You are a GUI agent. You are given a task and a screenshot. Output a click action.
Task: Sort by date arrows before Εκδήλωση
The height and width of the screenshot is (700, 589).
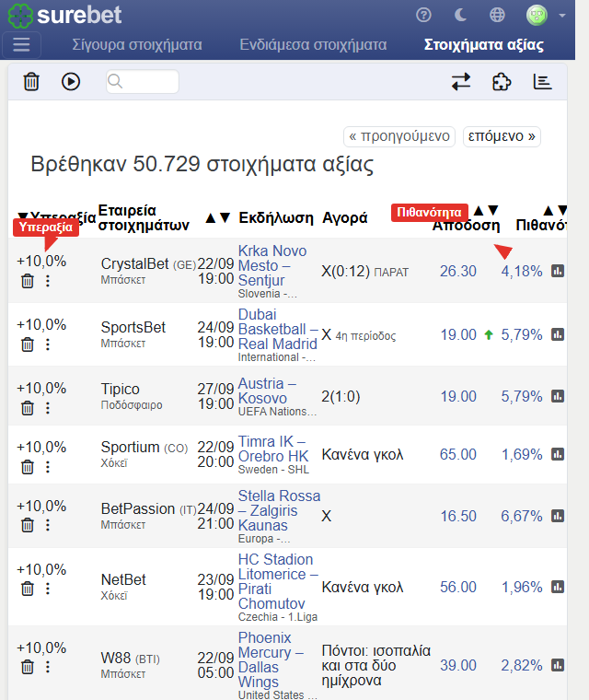217,218
